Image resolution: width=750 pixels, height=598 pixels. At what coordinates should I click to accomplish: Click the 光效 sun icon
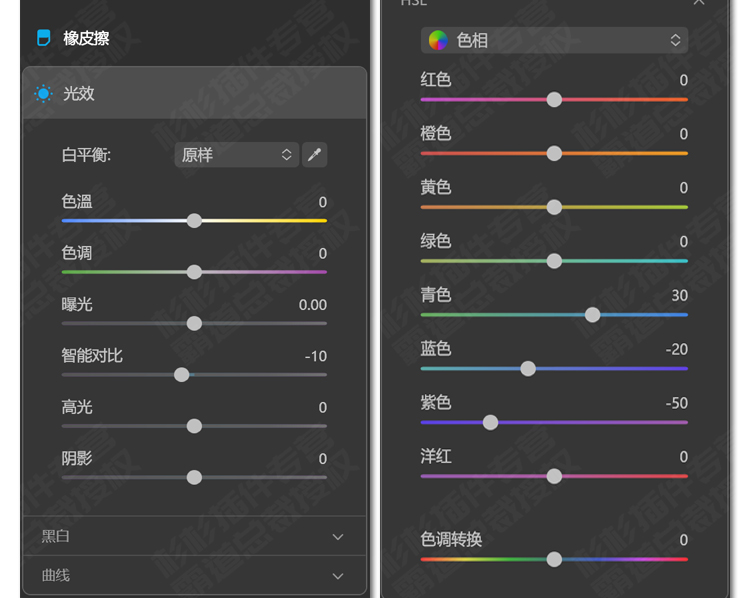point(44,93)
